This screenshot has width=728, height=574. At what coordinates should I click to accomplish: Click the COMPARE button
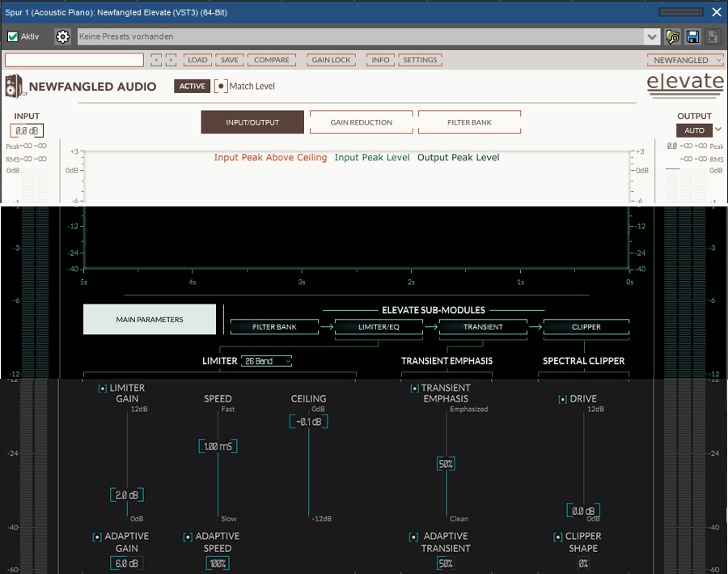272,60
